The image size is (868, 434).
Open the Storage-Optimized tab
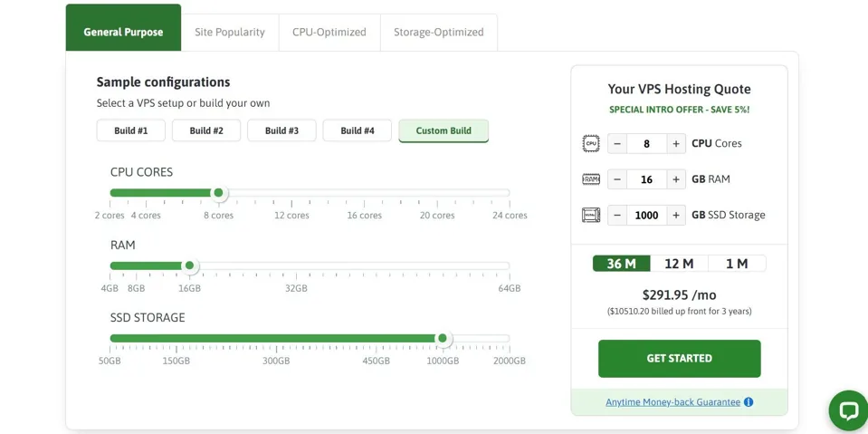tap(438, 32)
